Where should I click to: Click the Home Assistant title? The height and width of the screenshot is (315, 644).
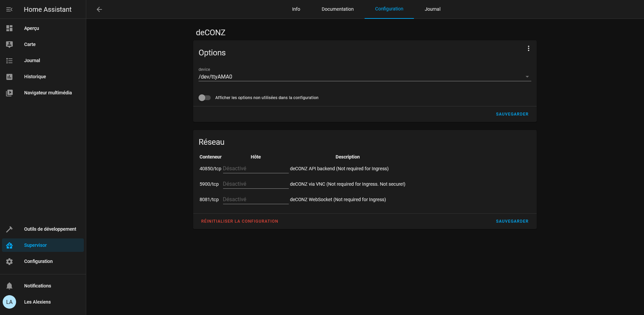coord(48,9)
